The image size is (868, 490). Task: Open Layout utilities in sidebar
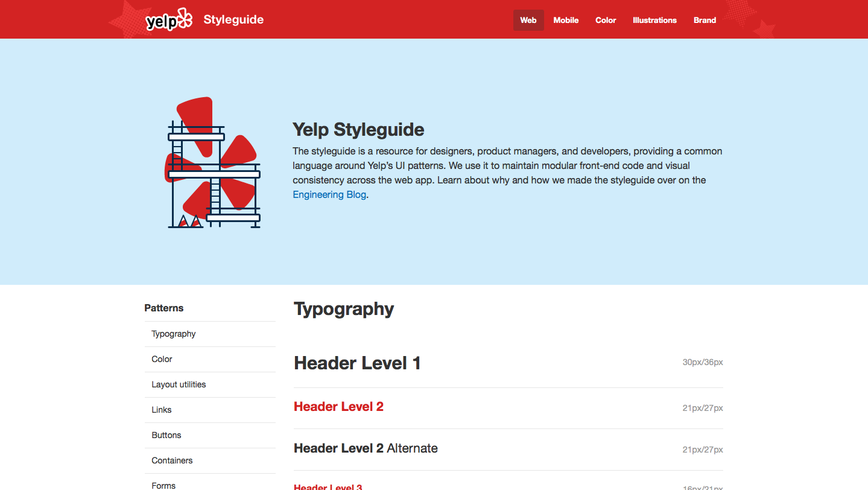[x=210, y=384]
